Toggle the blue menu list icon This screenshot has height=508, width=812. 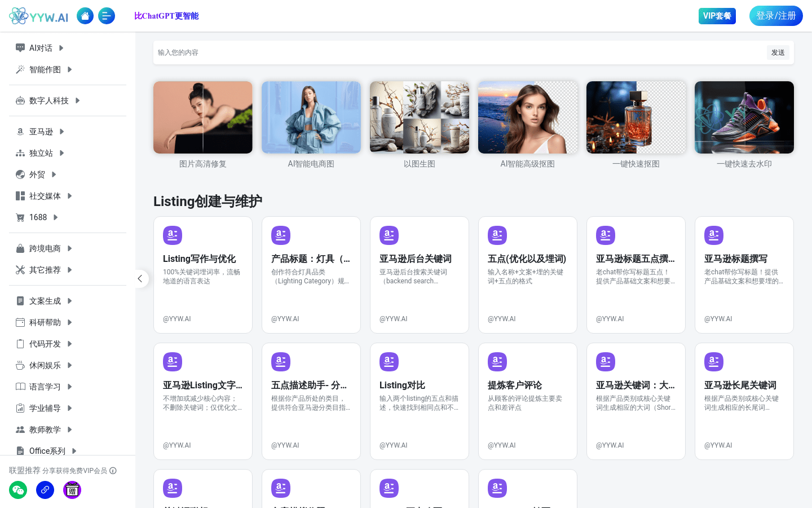(107, 16)
